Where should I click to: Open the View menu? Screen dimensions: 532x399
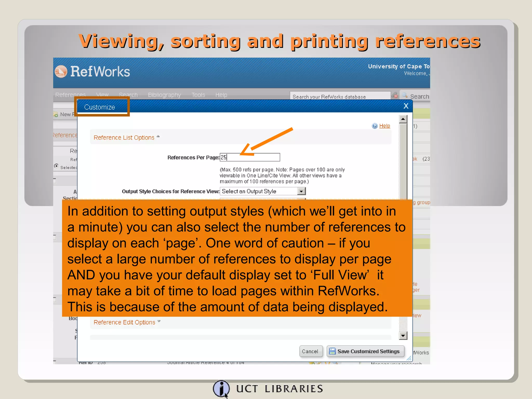[x=102, y=95]
